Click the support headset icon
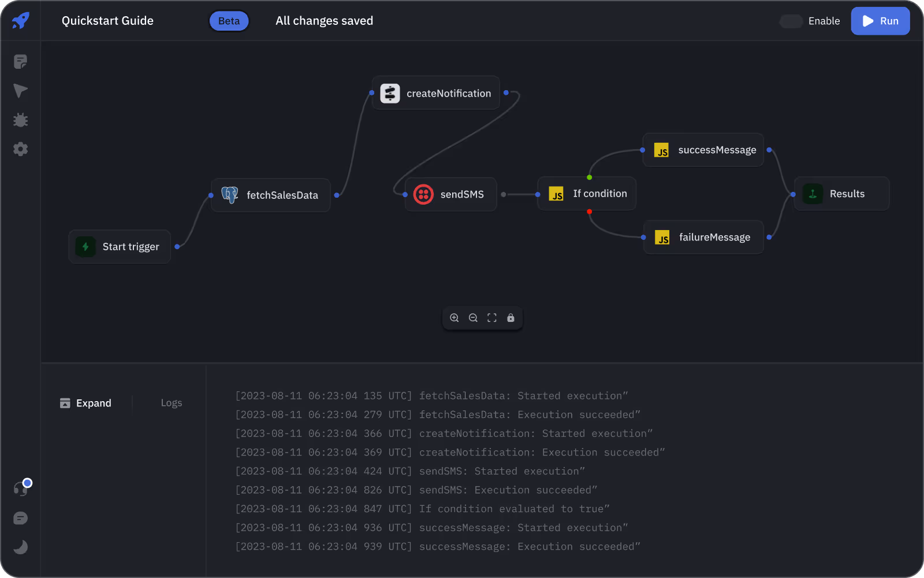This screenshot has height=578, width=924. (x=20, y=489)
